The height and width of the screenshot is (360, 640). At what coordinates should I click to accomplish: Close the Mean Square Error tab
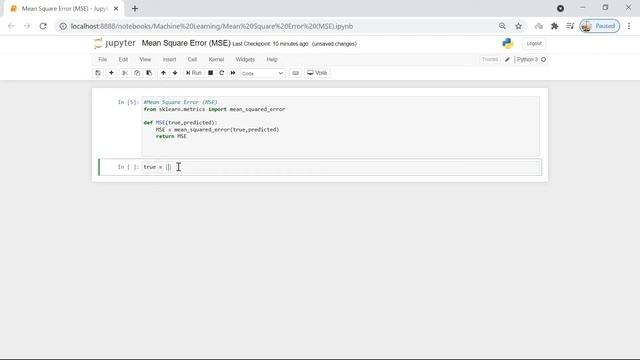point(116,9)
